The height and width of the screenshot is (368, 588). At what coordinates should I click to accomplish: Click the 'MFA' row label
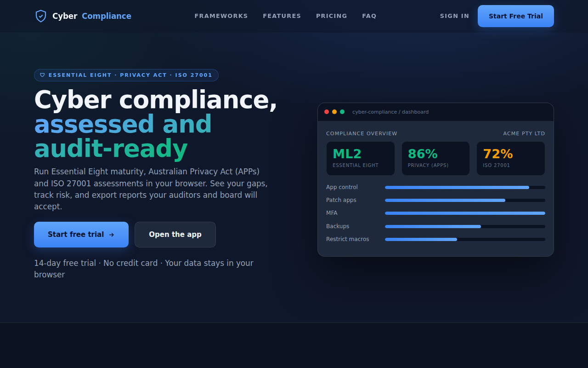[x=332, y=213]
